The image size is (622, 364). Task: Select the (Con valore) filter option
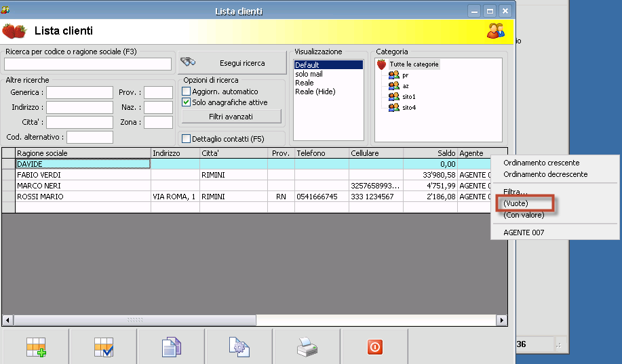524,215
